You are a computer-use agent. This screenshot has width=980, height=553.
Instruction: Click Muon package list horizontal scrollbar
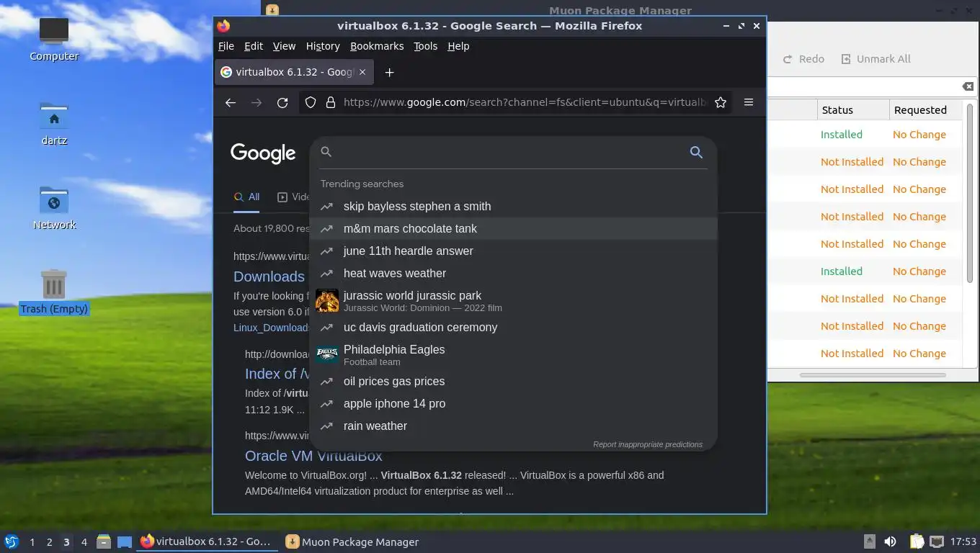click(873, 375)
